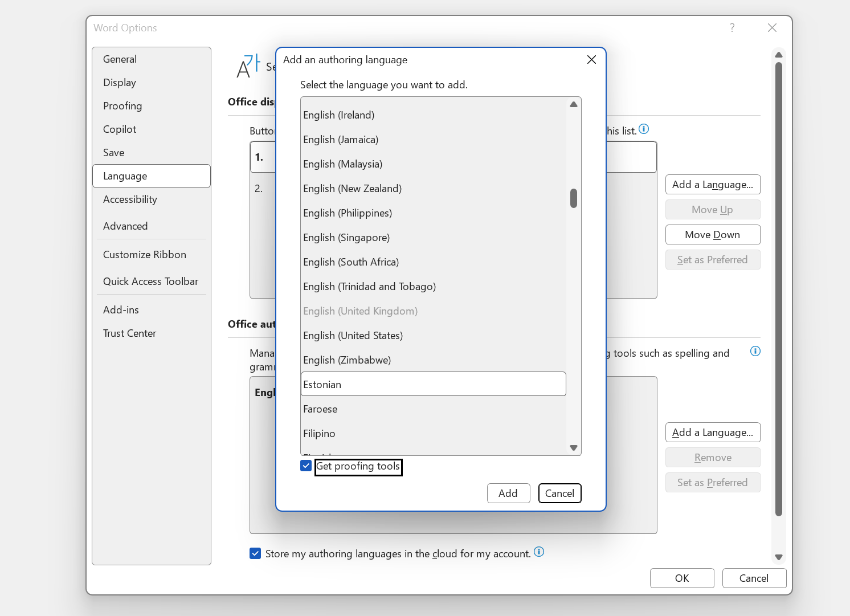
Task: Click Add a Language for authoring languages
Action: pyautogui.click(x=713, y=433)
